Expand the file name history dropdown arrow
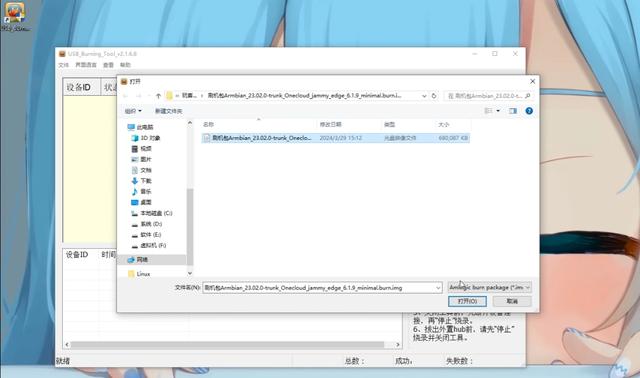Screen dimensions: 640x378 tap(438, 288)
